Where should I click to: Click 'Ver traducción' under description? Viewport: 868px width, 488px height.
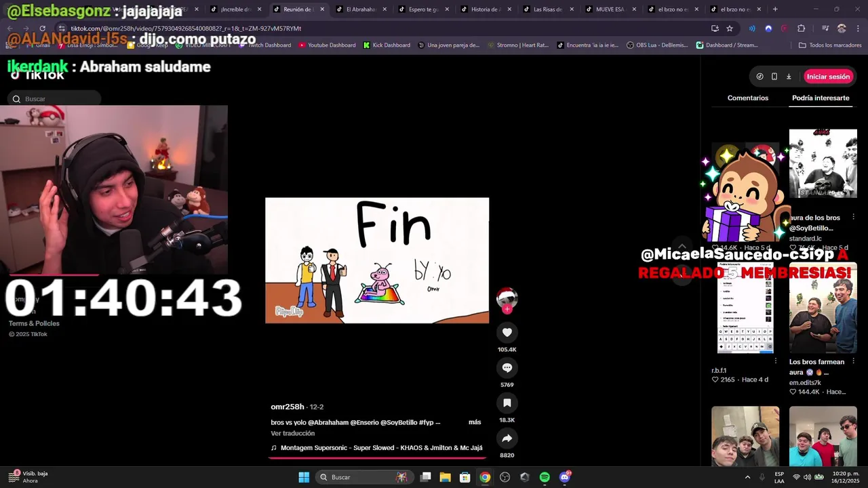[293, 433]
